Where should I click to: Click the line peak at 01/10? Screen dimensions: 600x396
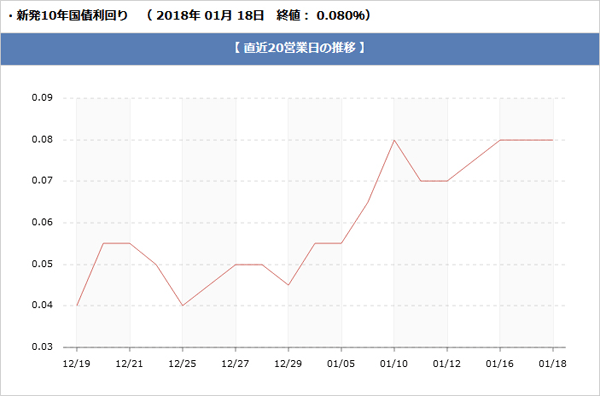[394, 140]
